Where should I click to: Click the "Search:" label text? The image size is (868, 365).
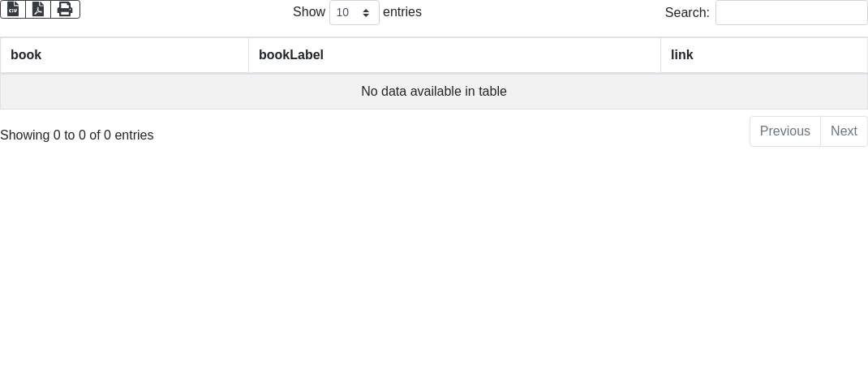click(x=686, y=12)
